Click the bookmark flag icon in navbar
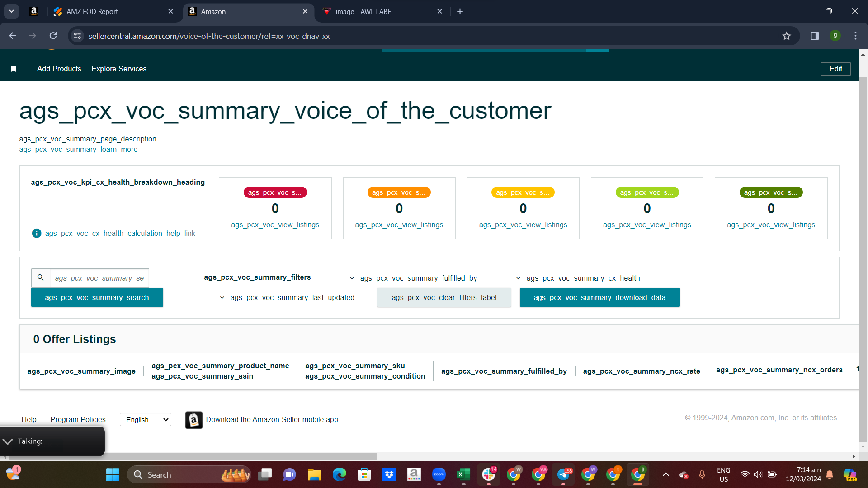 14,69
